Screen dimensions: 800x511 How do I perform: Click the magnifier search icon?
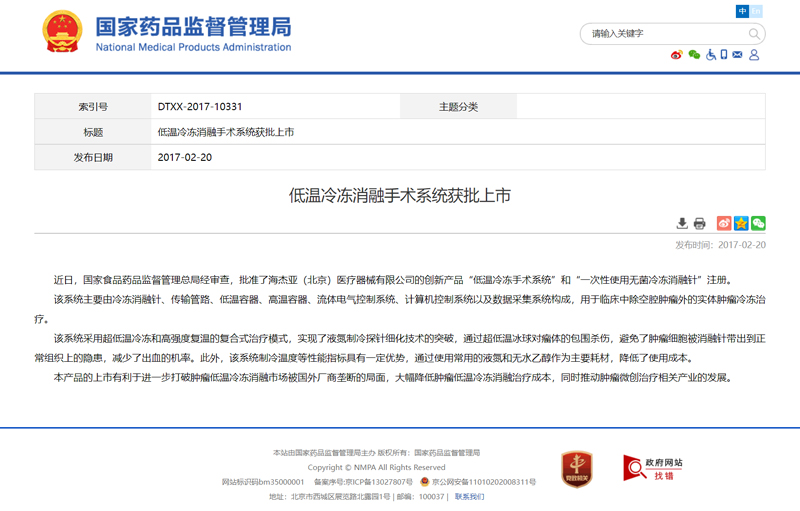tap(754, 34)
